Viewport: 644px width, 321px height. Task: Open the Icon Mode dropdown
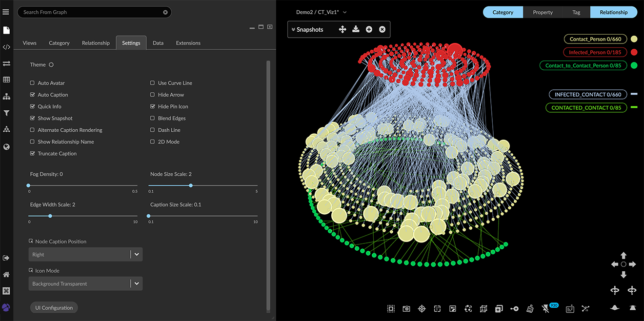point(85,284)
